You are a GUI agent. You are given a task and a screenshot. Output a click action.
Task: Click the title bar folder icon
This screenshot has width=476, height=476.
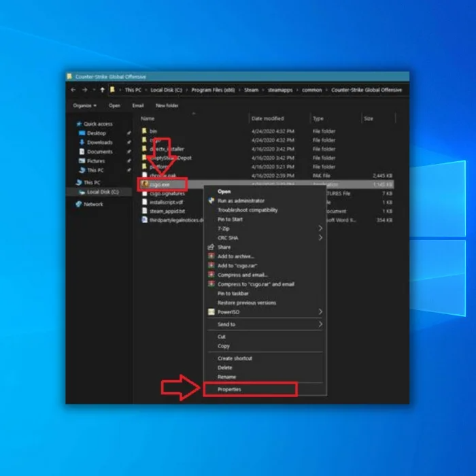tap(69, 76)
